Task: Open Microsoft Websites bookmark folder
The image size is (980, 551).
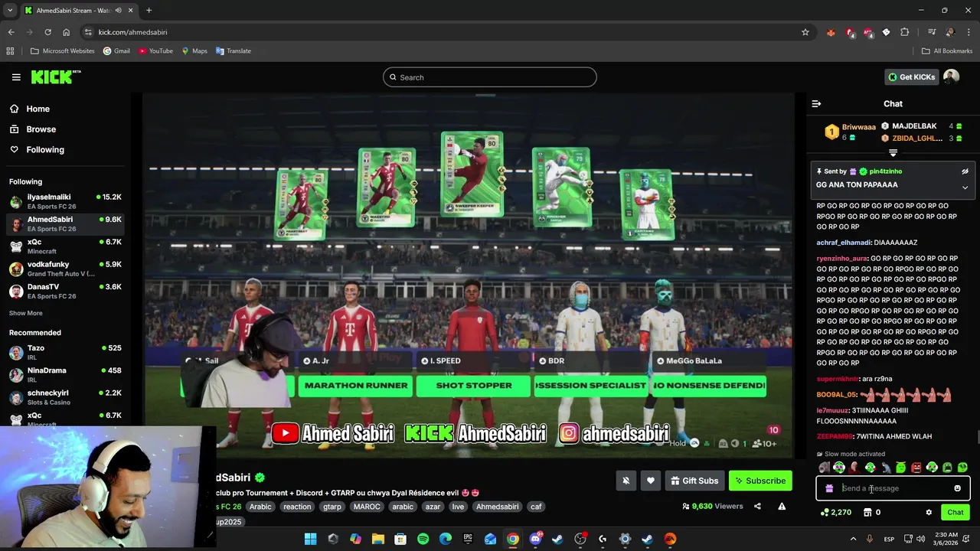Action: [62, 51]
